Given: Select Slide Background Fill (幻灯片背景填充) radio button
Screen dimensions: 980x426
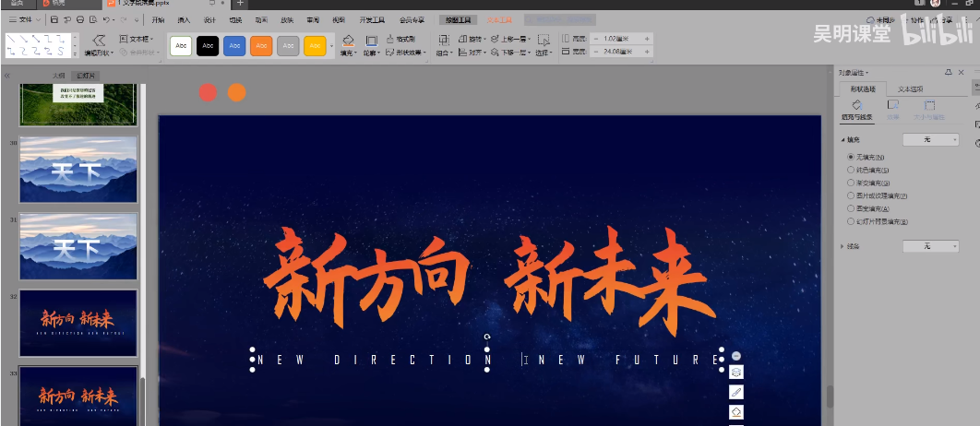Looking at the screenshot, I should pyautogui.click(x=850, y=221).
